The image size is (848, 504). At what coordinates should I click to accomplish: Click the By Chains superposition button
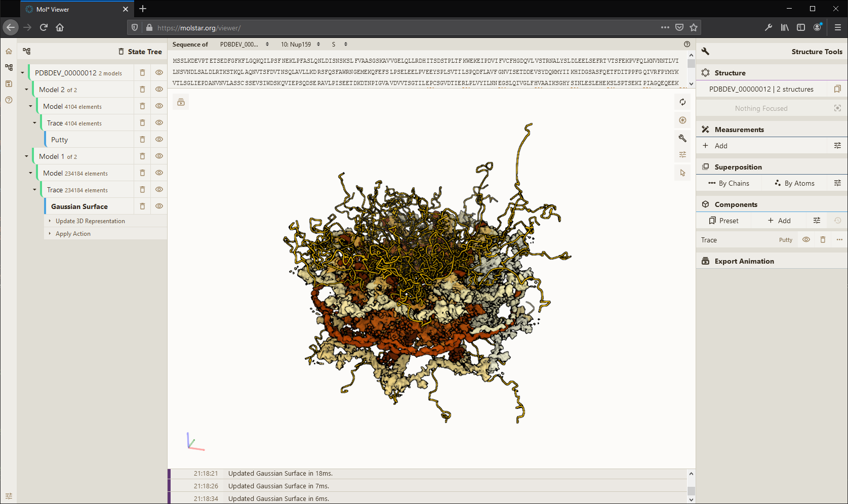(x=729, y=183)
